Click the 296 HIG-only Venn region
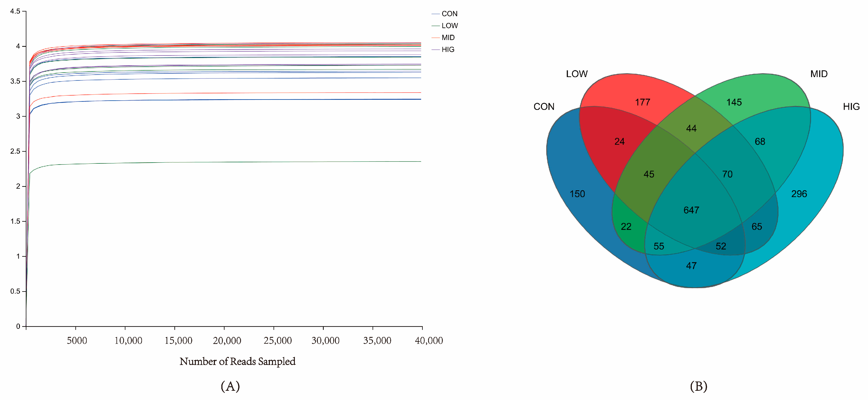The height and width of the screenshot is (400, 868). coord(799,194)
